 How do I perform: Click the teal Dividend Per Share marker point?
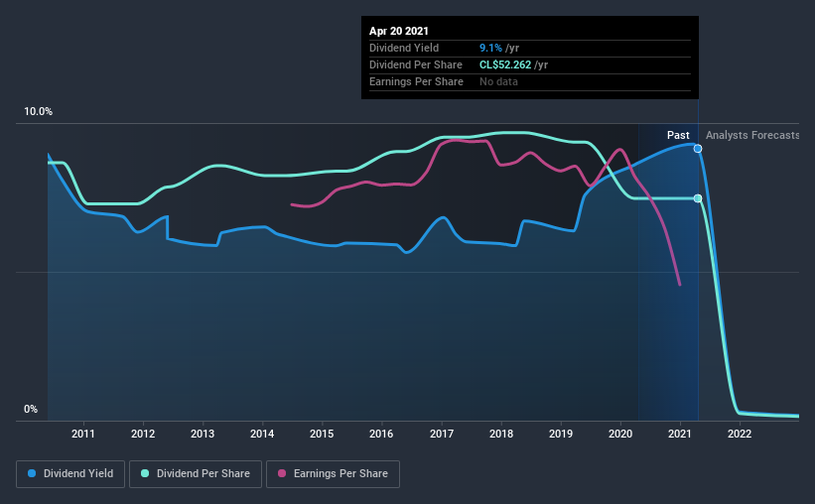698,198
